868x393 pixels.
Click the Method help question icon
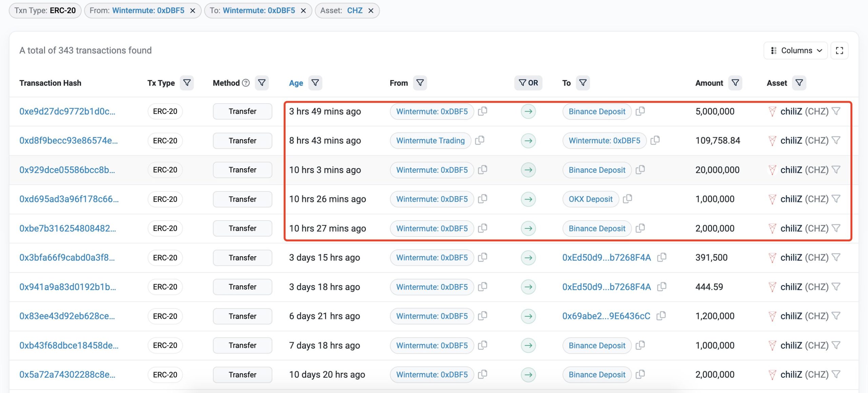[246, 83]
